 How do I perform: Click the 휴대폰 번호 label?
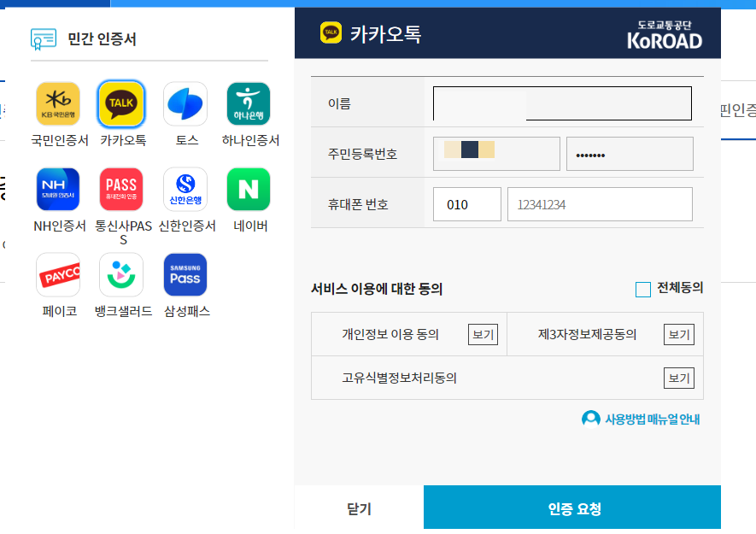[358, 204]
